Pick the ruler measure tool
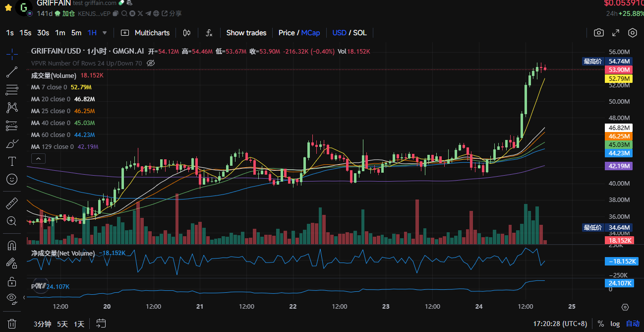The width and height of the screenshot is (644, 332). [x=12, y=203]
